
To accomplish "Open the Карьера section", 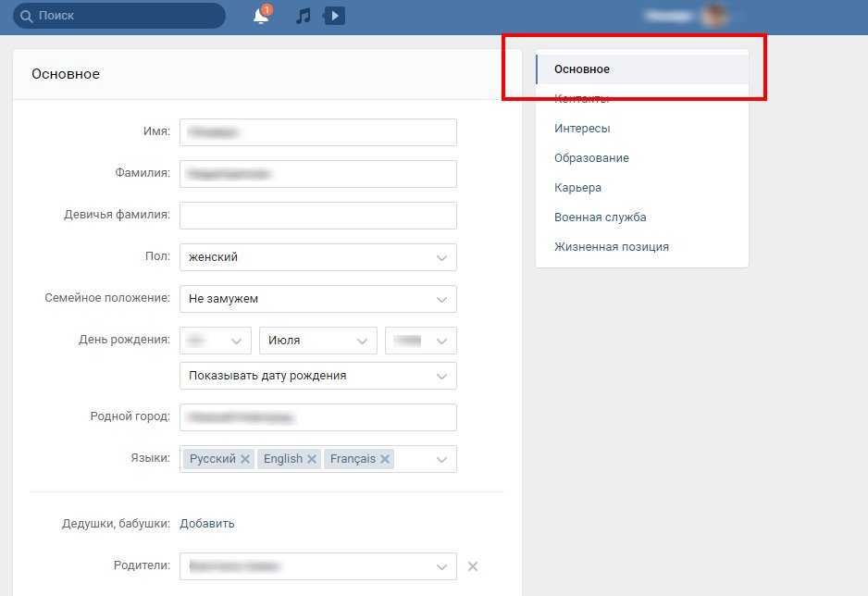I will coord(577,188).
